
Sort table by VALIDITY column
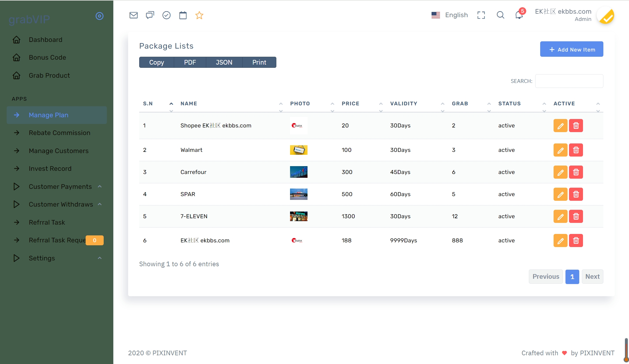tap(417, 104)
